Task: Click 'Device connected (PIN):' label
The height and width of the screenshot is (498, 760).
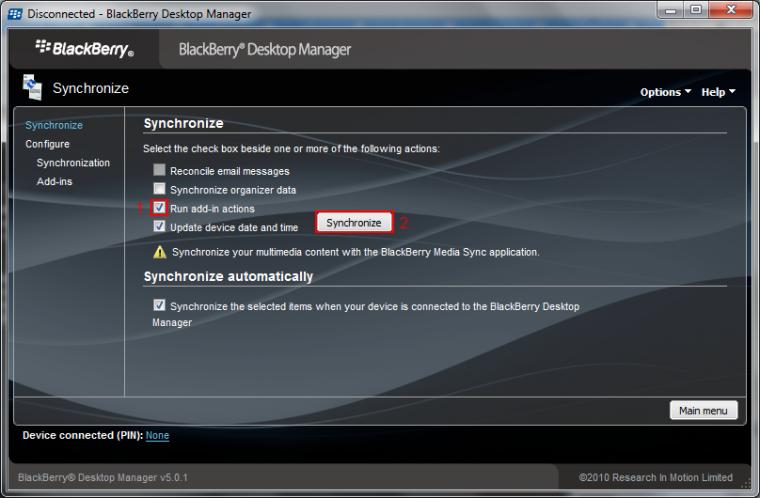Action: coord(83,435)
